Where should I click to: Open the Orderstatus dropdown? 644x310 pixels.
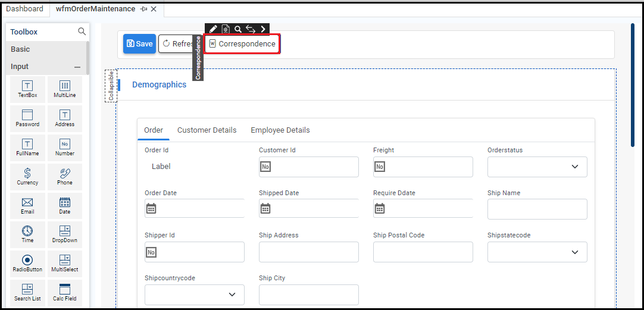click(537, 167)
